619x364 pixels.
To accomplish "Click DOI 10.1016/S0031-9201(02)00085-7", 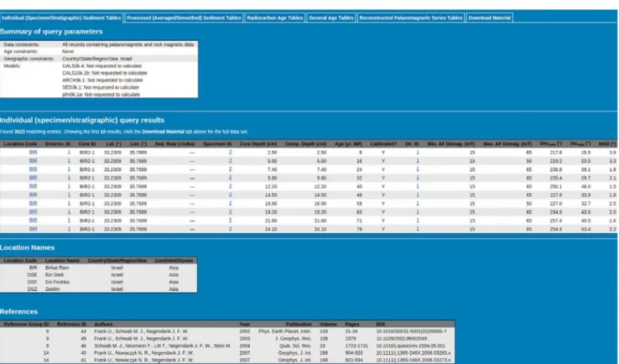I will coord(411,331).
